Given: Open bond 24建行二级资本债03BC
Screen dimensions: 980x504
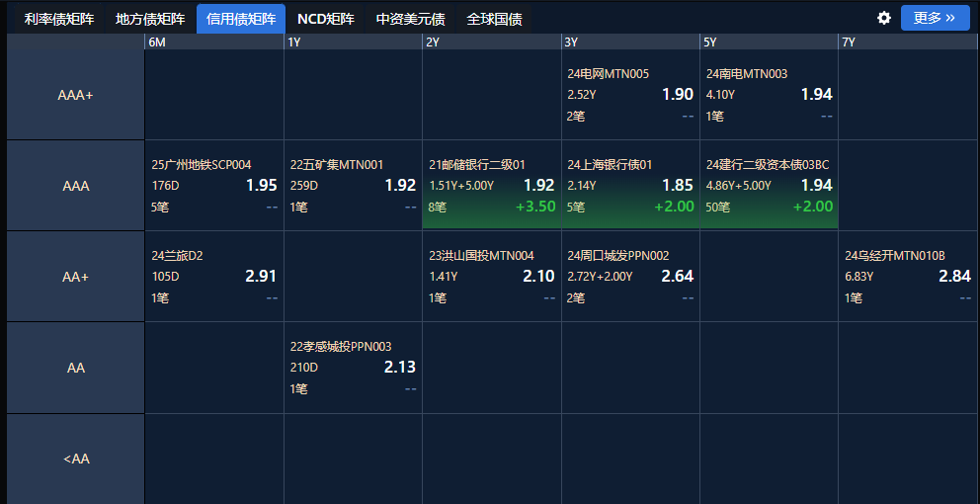Looking at the screenshot, I should (x=768, y=165).
